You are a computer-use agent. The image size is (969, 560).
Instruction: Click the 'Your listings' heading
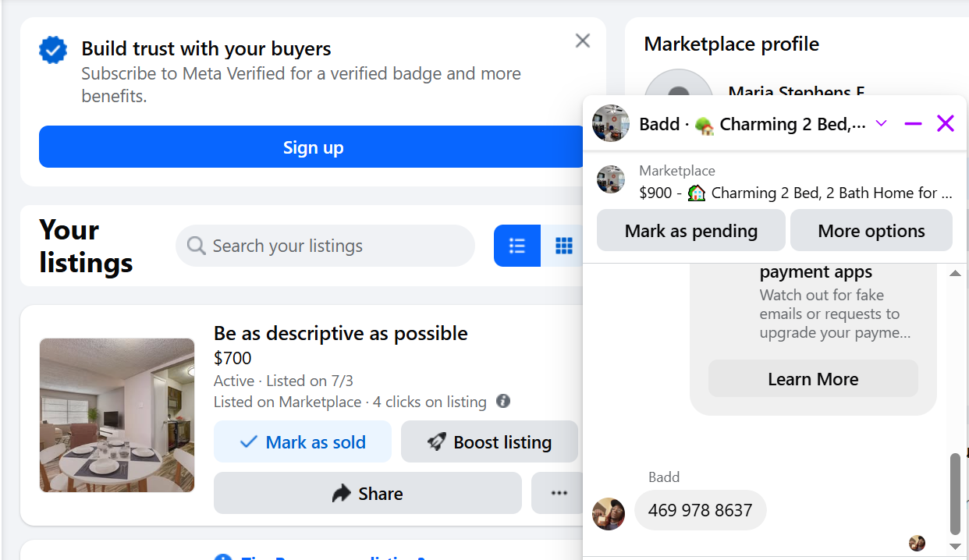click(x=86, y=246)
